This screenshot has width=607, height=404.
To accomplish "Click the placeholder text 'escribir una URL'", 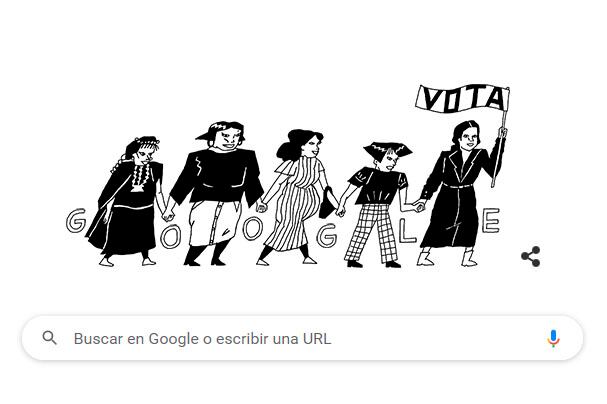I will coord(273,339).
